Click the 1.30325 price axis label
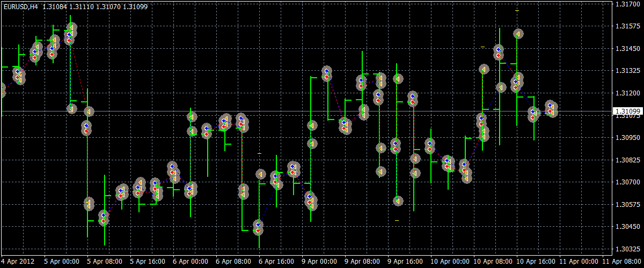 [627, 249]
